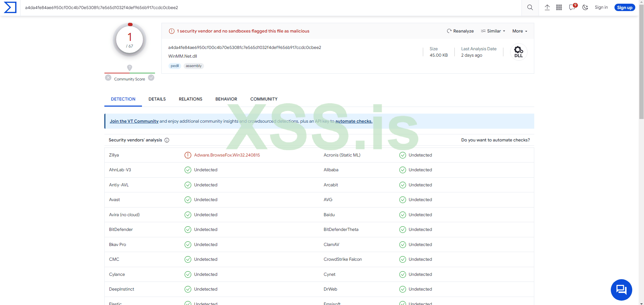The height and width of the screenshot is (305, 644).
Task: Click the ClamAV undetected check icon
Action: point(403,245)
